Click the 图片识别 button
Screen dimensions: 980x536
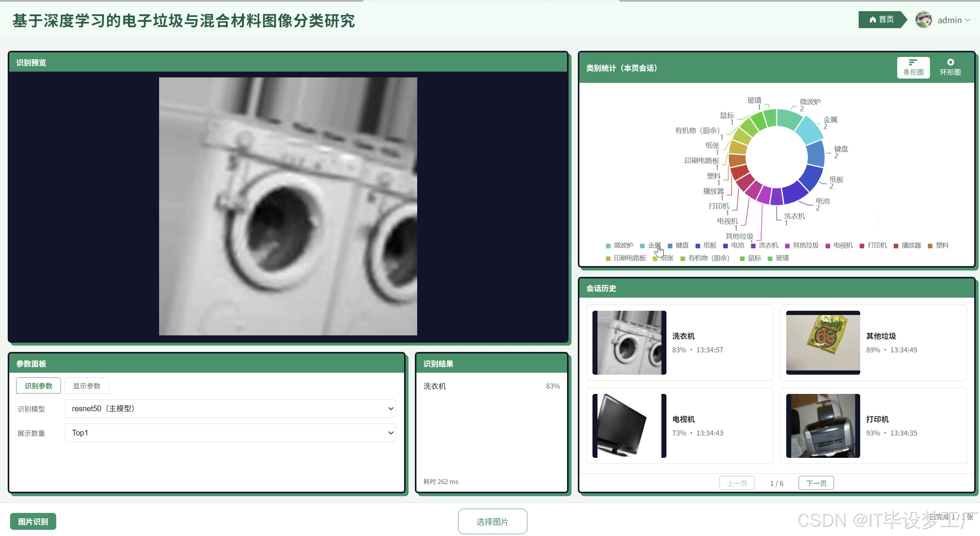(x=33, y=521)
